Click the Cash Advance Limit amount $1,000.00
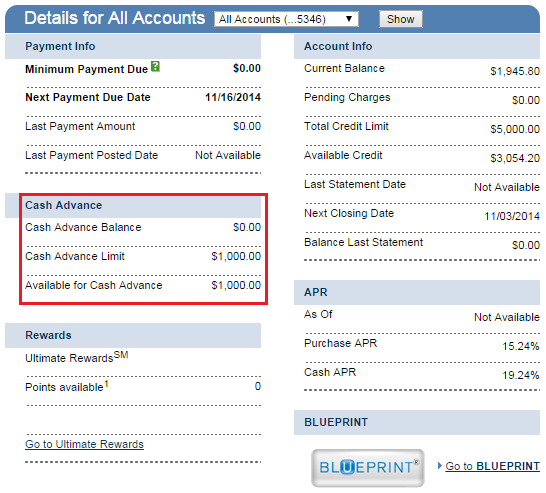546x493 pixels. tap(236, 256)
